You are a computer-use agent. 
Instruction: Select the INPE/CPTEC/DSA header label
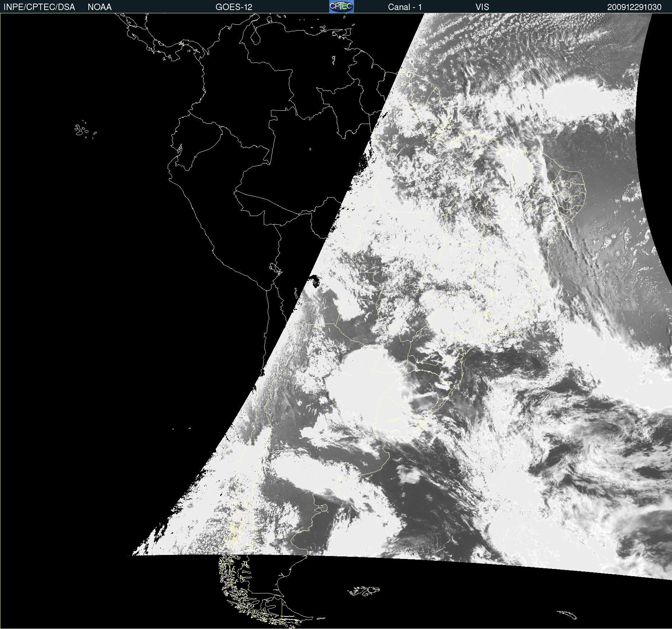pos(39,7)
